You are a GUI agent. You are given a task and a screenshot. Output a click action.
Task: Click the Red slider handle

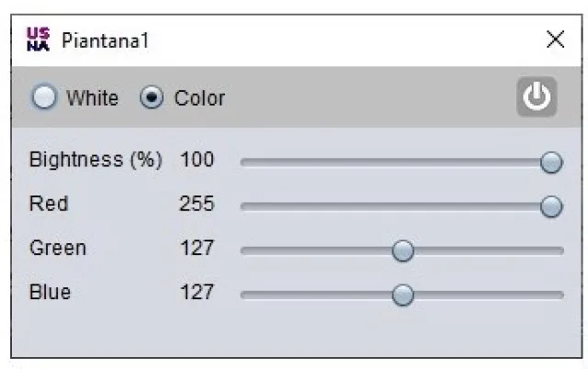(x=551, y=207)
